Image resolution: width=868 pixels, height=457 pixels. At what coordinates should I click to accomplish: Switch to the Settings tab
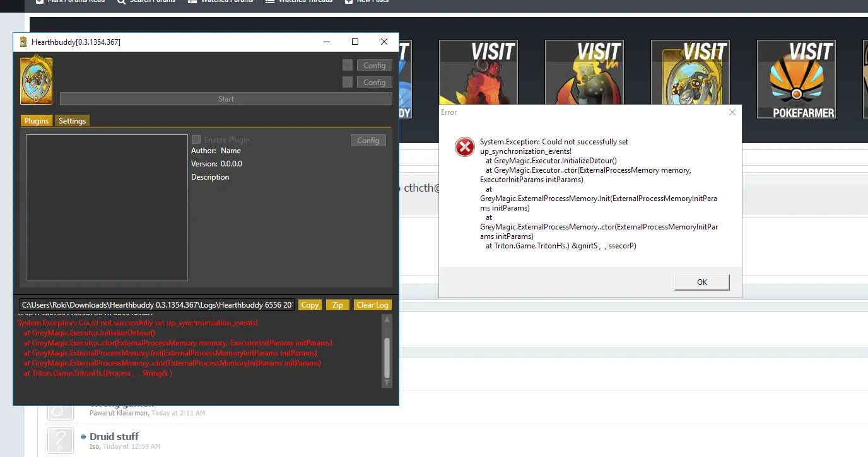72,120
